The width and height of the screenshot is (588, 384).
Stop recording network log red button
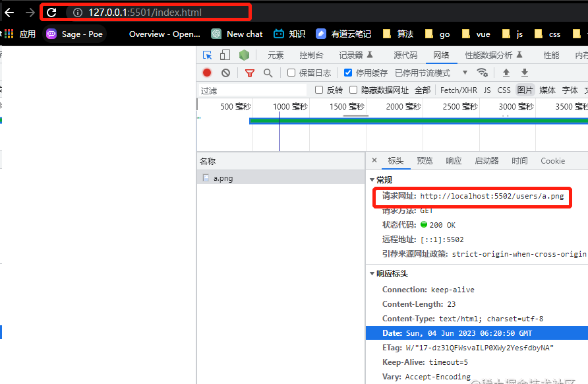pos(207,73)
